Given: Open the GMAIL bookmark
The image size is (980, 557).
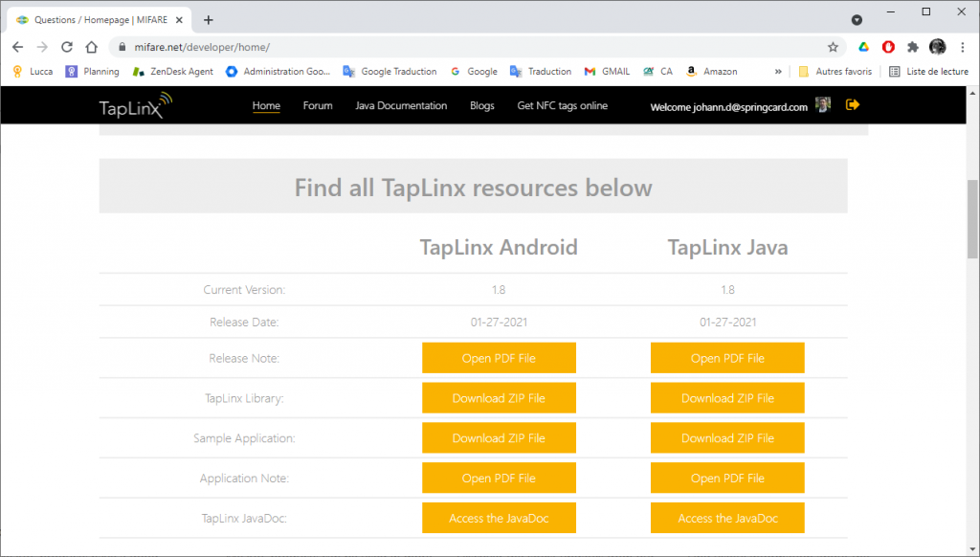Looking at the screenshot, I should point(607,71).
